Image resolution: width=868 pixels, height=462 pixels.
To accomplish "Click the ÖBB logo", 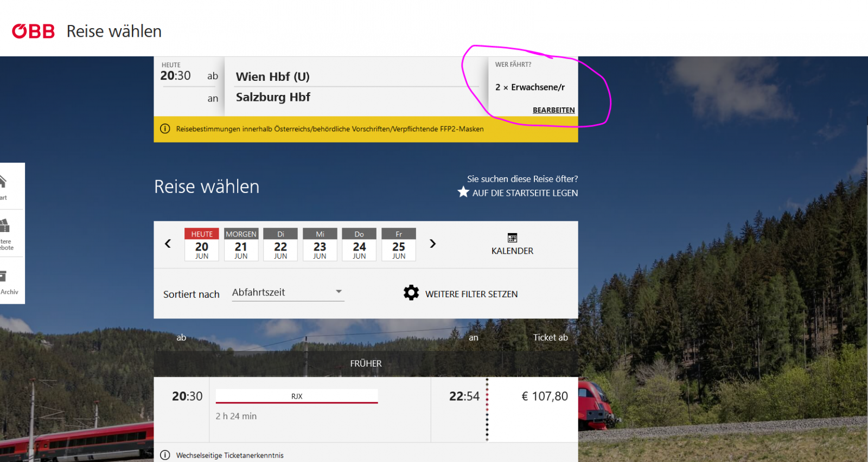I will pos(33,31).
